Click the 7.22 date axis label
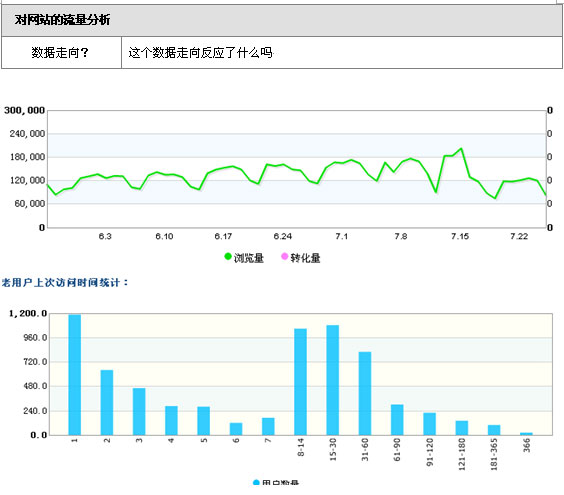564x495 pixels. coord(519,236)
